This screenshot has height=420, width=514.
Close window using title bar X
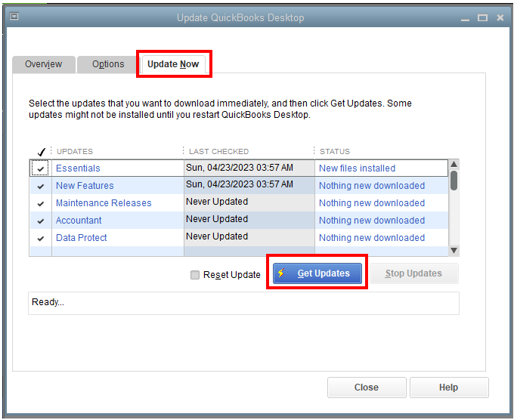click(500, 17)
